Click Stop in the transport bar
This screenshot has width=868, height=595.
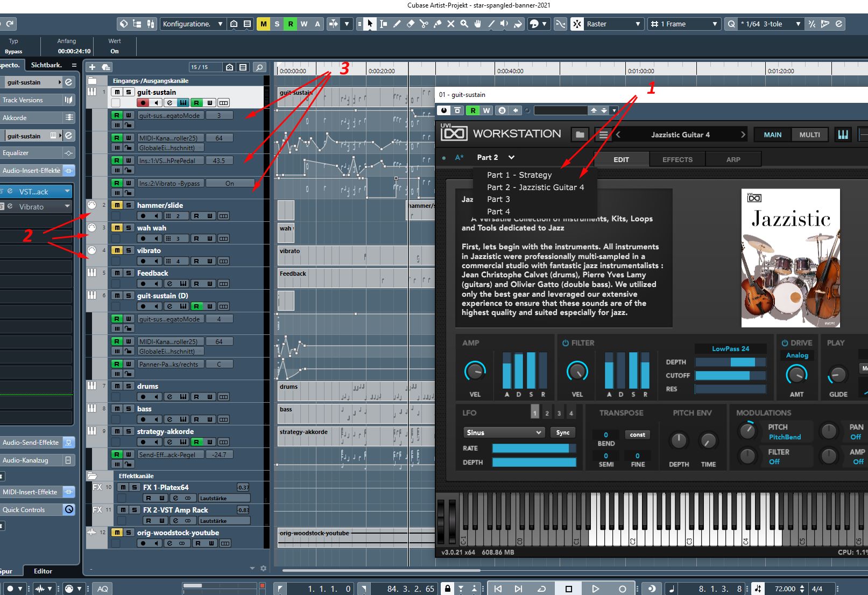[568, 589]
